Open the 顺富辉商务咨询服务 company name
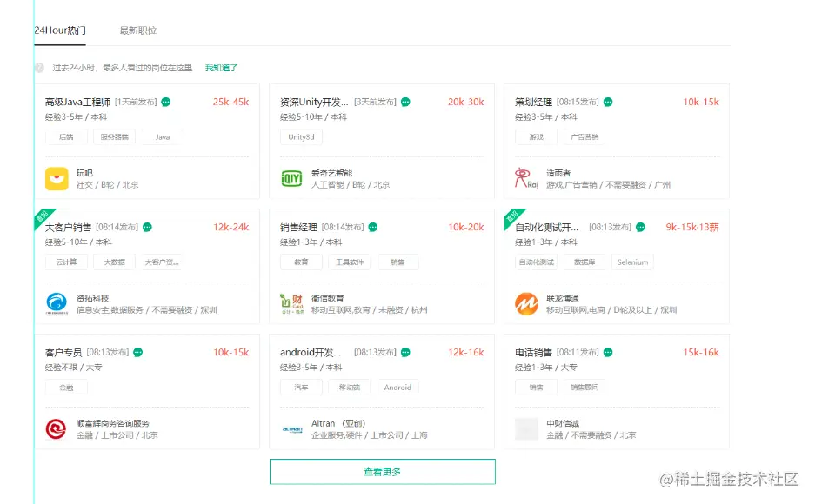The image size is (815, 504). point(113,423)
